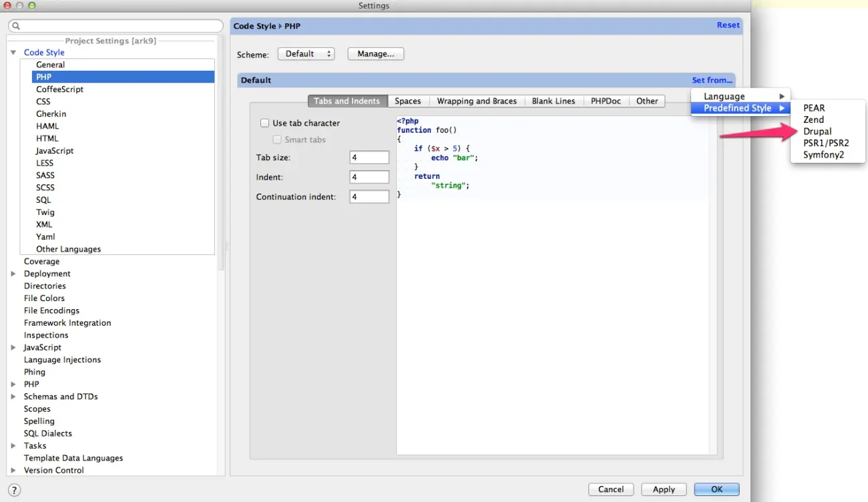This screenshot has height=502, width=868.
Task: Click the OK button
Action: point(716,489)
